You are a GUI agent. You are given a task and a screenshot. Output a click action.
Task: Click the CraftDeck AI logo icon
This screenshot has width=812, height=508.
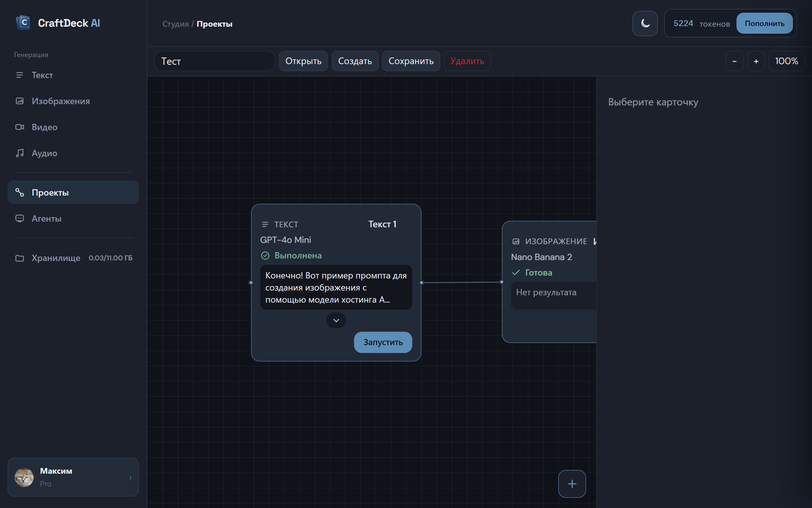(x=23, y=23)
